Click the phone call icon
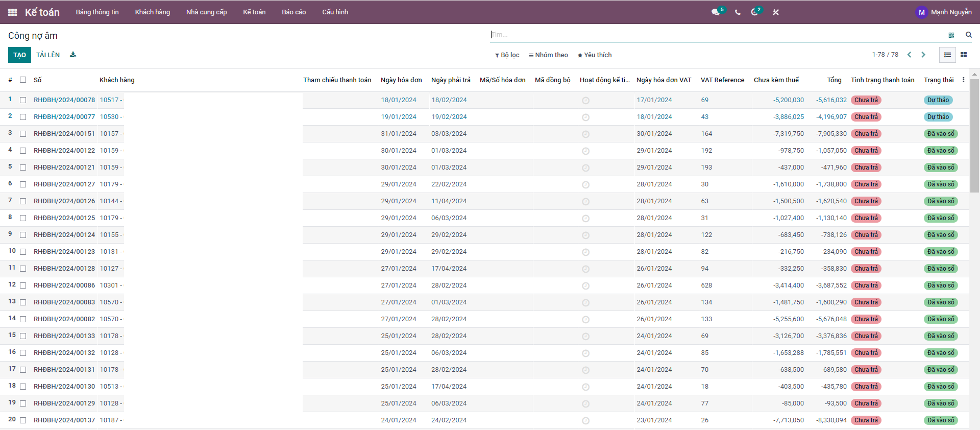The image size is (980, 430). pyautogui.click(x=738, y=12)
